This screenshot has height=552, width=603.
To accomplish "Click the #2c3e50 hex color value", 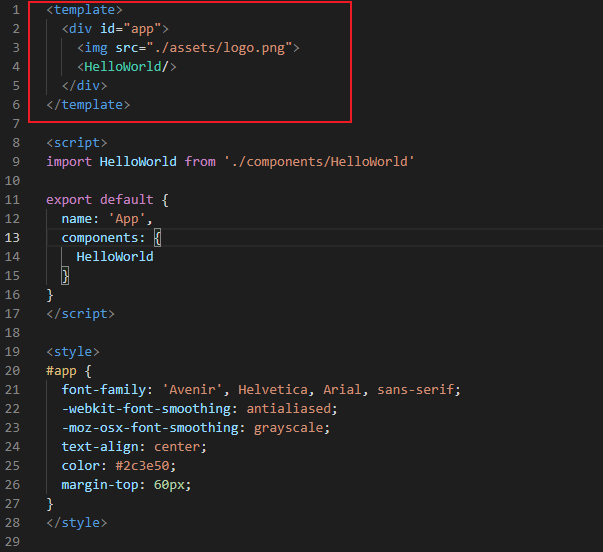I will (142, 466).
